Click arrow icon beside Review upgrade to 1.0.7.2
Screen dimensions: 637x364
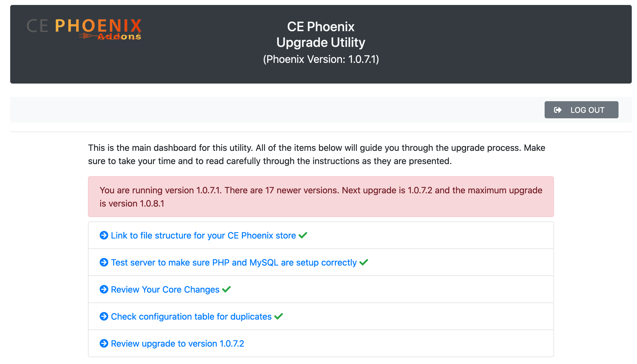point(104,343)
